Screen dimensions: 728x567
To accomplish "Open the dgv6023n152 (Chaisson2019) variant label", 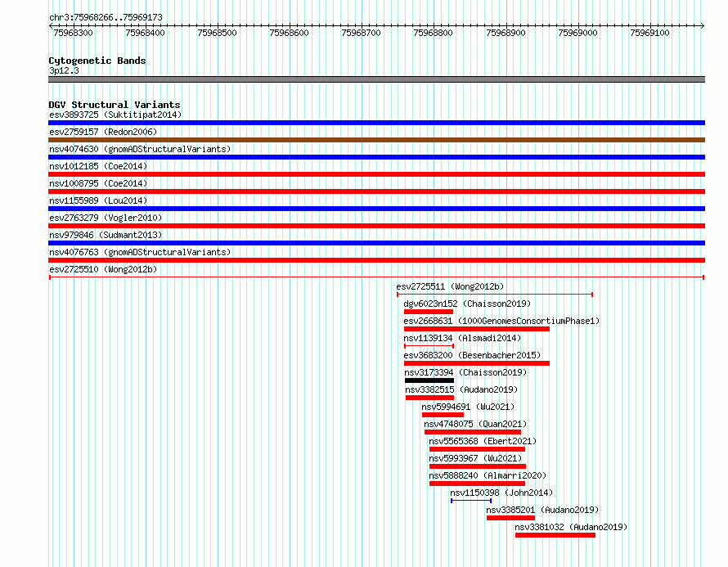I will 467,304.
